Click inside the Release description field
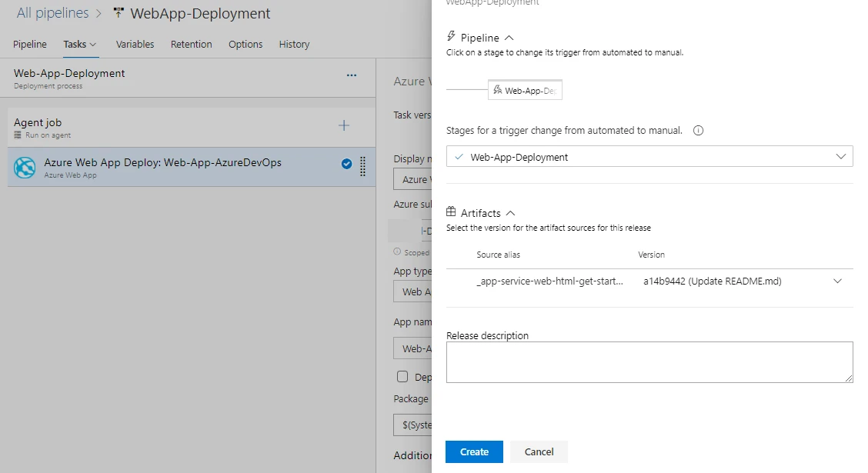868x473 pixels. click(x=649, y=361)
